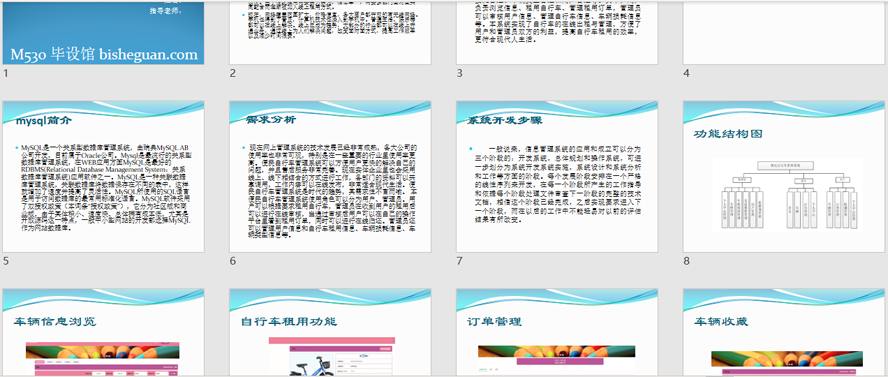Click the bicycle image on 自行车租用功能 slide

tap(310, 366)
